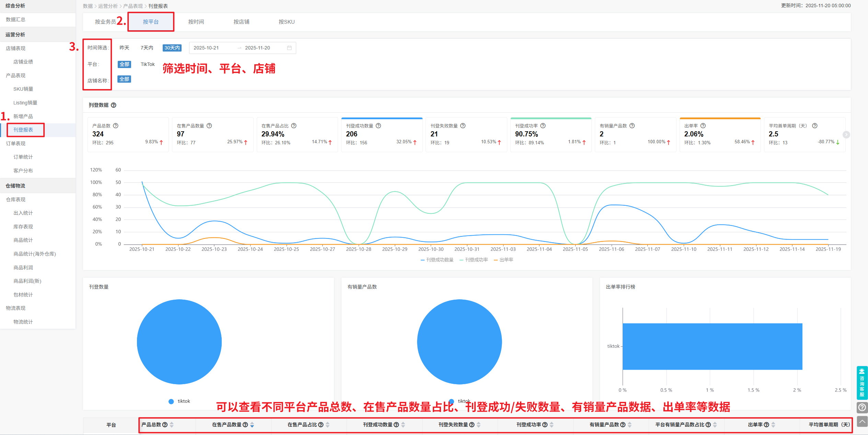Click help icon beside 产品总数 card
Image resolution: width=868 pixels, height=435 pixels.
click(x=116, y=126)
